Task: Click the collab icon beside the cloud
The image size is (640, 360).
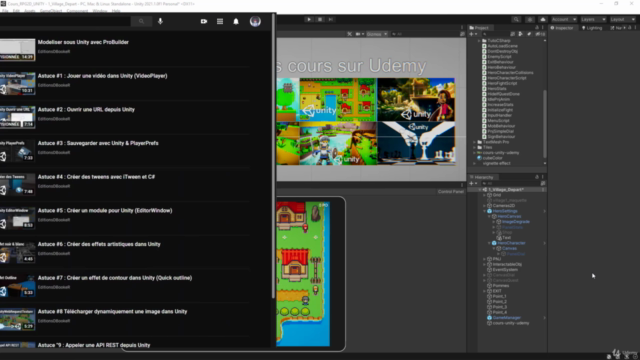Action: coord(529,19)
